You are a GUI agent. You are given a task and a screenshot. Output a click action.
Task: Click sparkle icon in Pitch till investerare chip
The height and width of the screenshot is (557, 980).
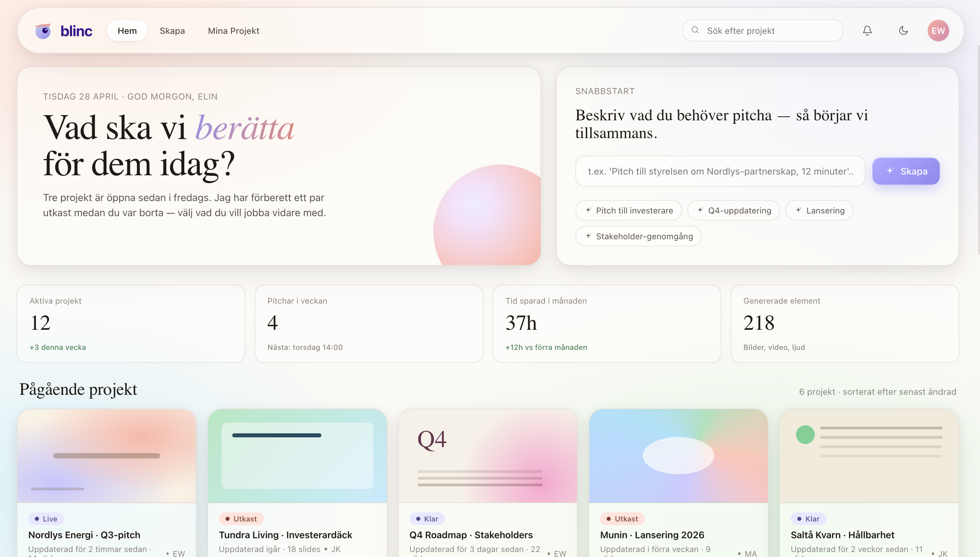(588, 210)
